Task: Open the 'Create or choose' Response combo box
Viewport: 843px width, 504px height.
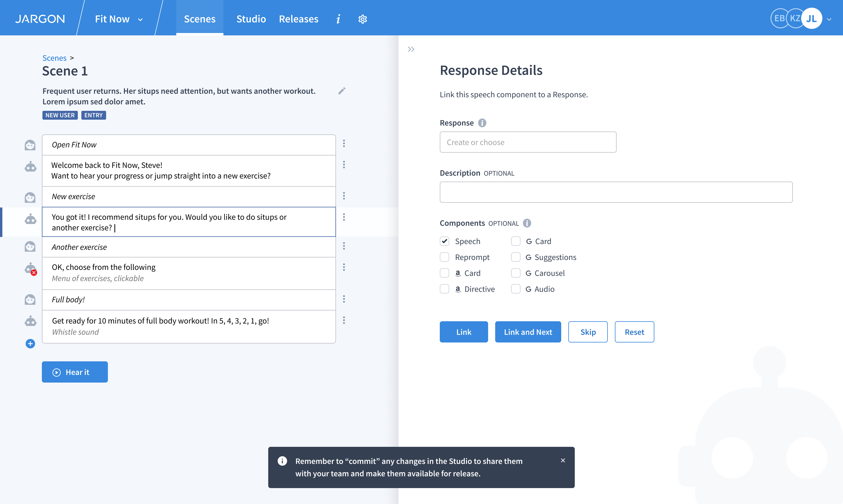Action: click(x=528, y=142)
